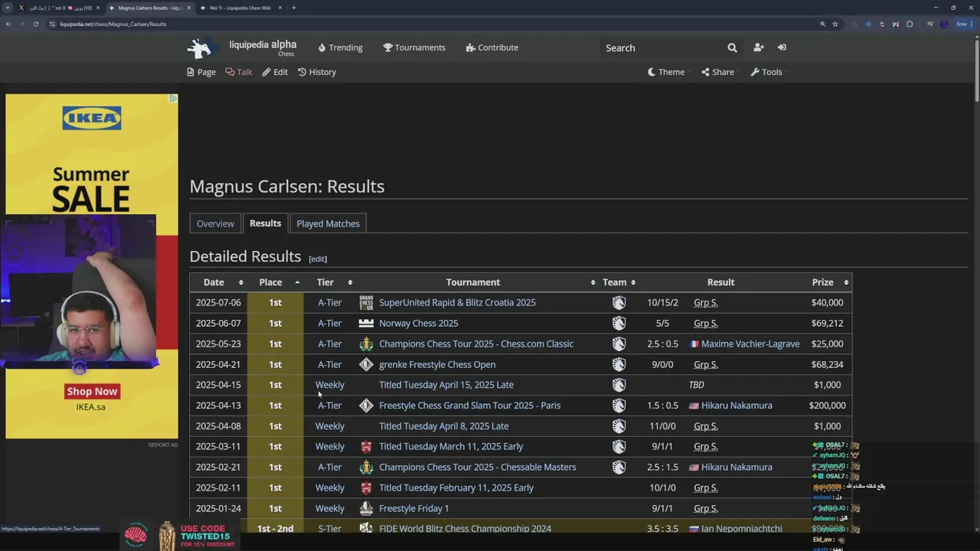Click Titled Tuesday March 11 tournament icon
Image resolution: width=980 pixels, height=551 pixels.
(x=366, y=446)
